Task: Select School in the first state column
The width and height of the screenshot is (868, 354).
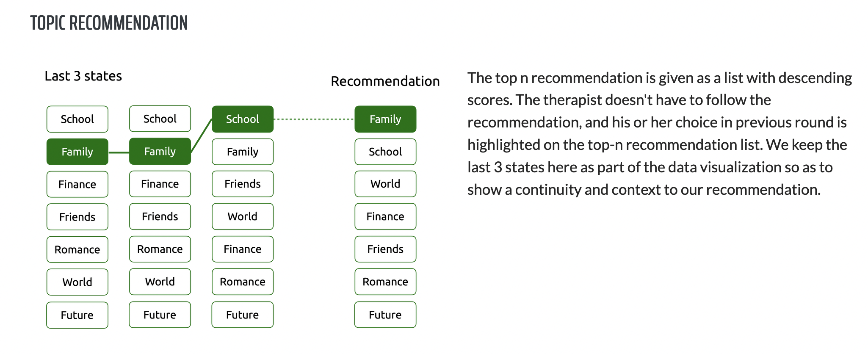Action: (x=77, y=119)
